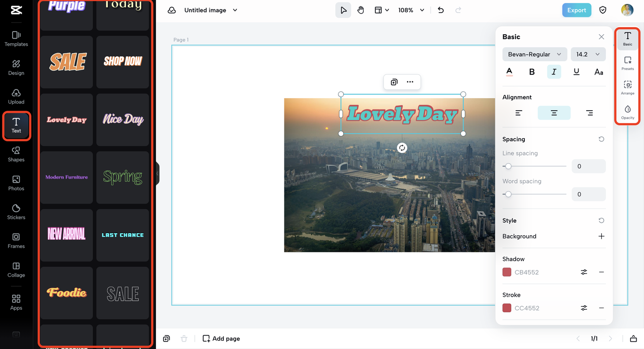Undo the last action

441,10
